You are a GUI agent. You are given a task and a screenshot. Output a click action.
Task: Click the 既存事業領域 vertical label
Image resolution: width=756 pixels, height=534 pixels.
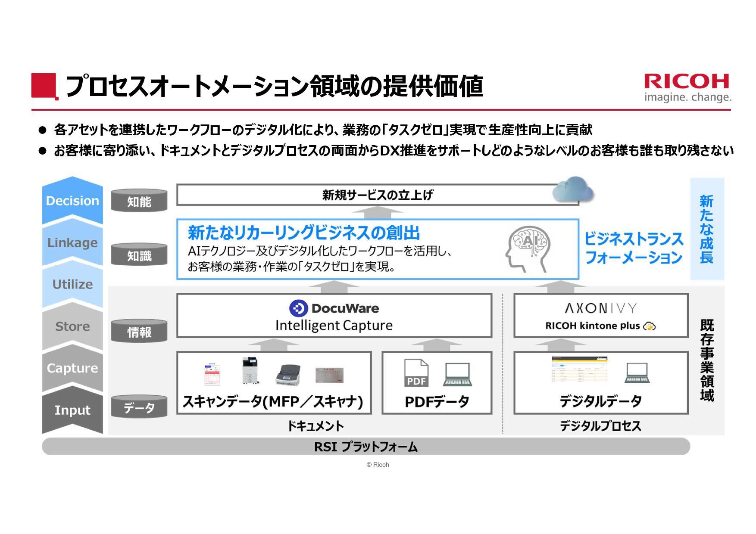[x=707, y=360]
